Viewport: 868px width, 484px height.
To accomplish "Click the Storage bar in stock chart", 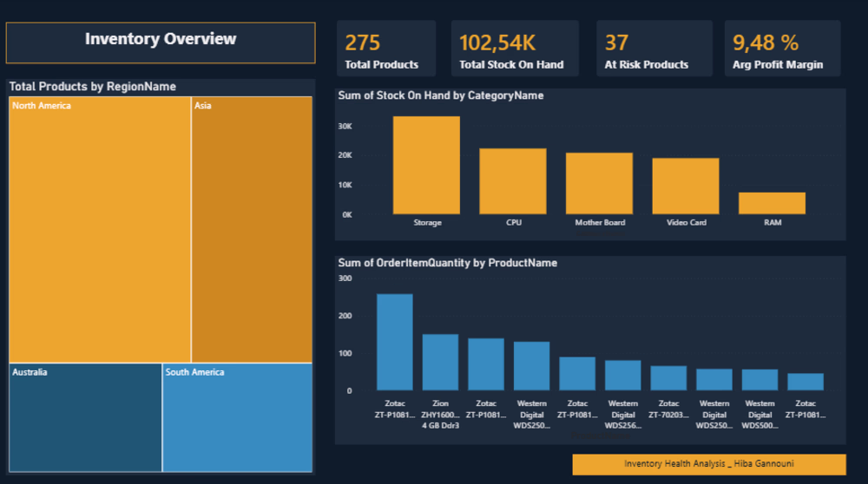I will coord(426,165).
